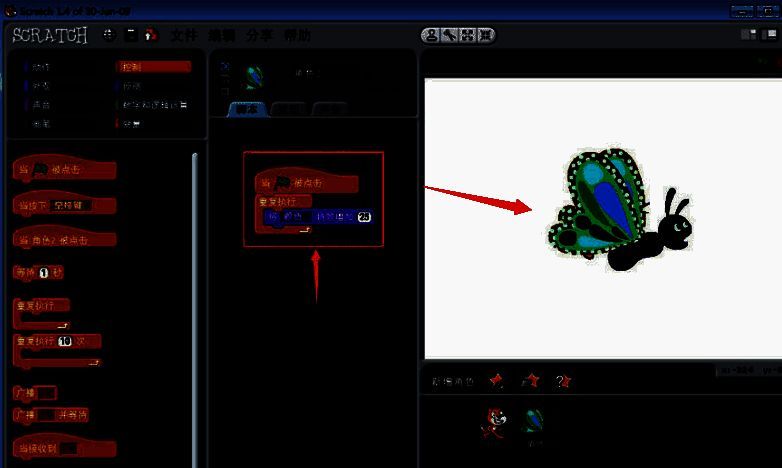Switch to full stage view mode
The width and height of the screenshot is (782, 468).
(770, 36)
